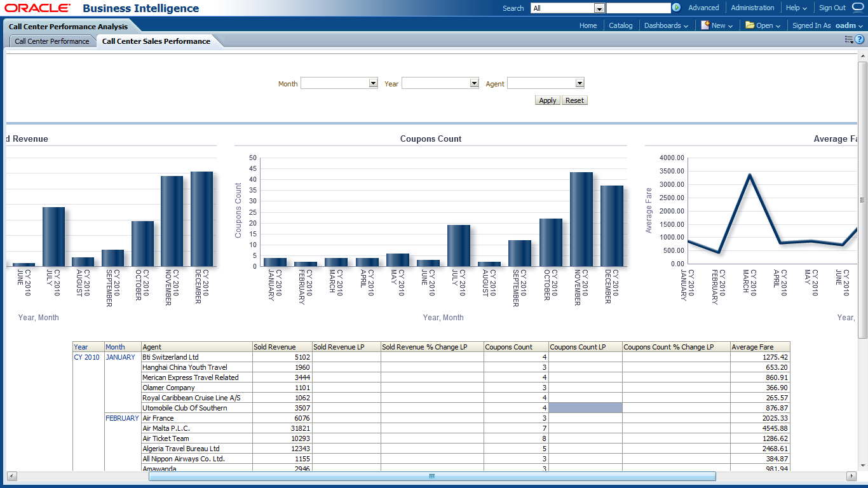Expand the Month filter dropdown
The image size is (868, 488).
click(x=373, y=83)
